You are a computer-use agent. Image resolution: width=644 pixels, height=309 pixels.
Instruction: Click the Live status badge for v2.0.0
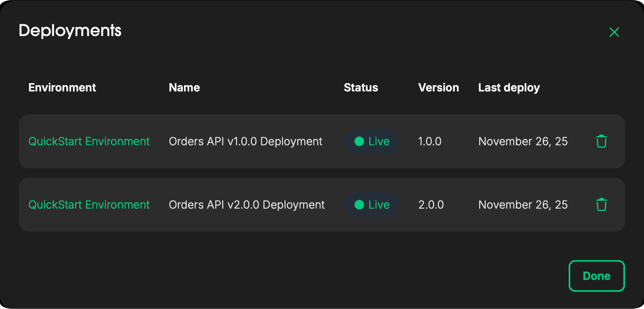[372, 205]
